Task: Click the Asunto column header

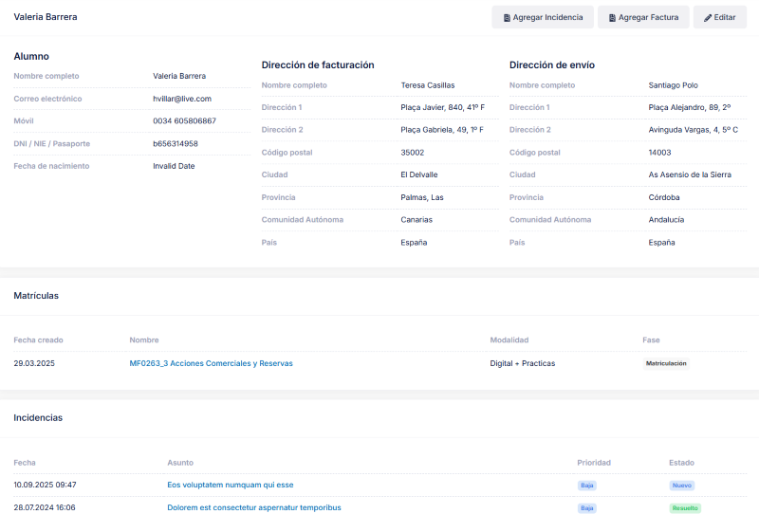Action: 180,463
